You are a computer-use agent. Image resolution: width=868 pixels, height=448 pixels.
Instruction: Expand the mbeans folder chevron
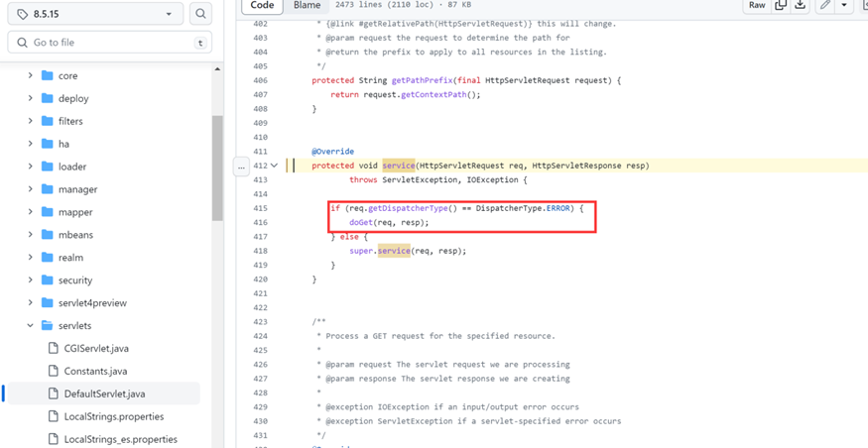31,235
